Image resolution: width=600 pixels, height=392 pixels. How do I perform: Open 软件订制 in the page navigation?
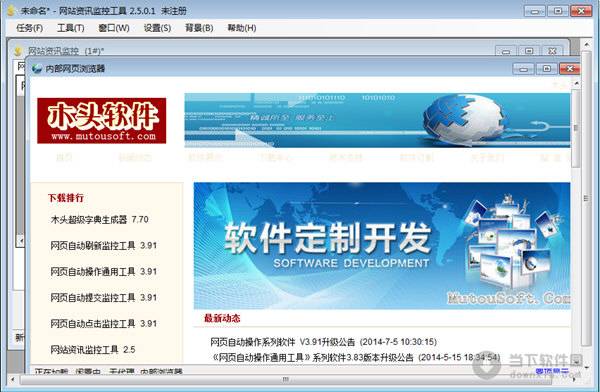(417, 157)
